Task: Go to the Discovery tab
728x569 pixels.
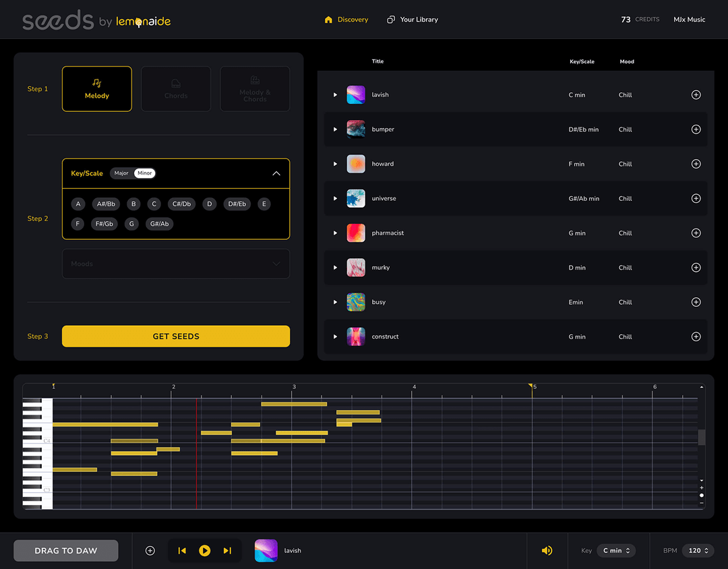Action: pos(346,20)
